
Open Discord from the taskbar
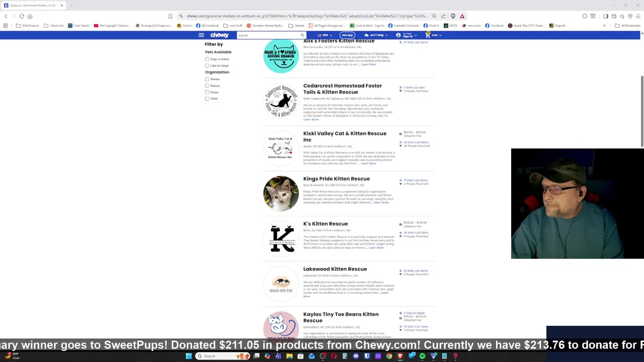point(356,356)
